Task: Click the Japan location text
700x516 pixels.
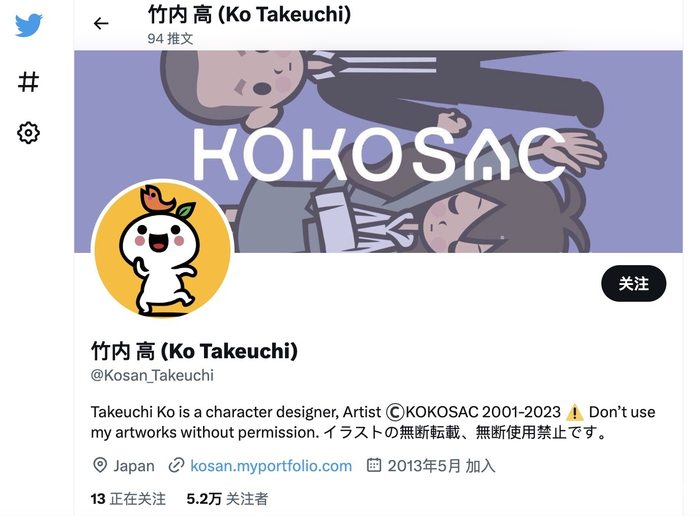Action: tap(134, 466)
